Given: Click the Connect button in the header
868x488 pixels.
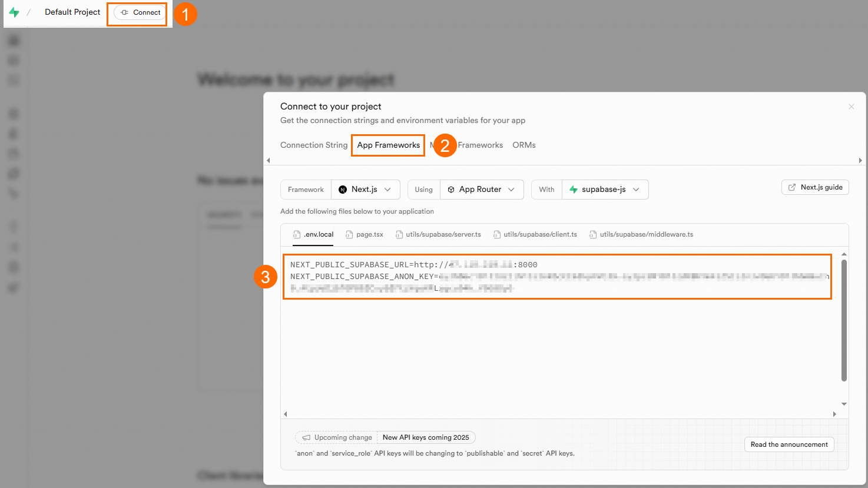Looking at the screenshot, I should 140,12.
